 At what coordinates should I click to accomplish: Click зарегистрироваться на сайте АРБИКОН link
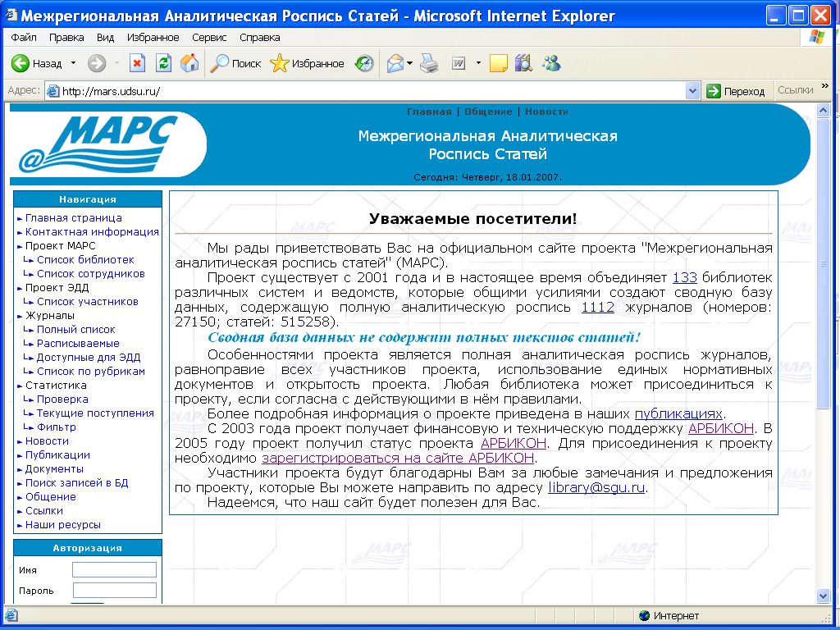(x=398, y=458)
